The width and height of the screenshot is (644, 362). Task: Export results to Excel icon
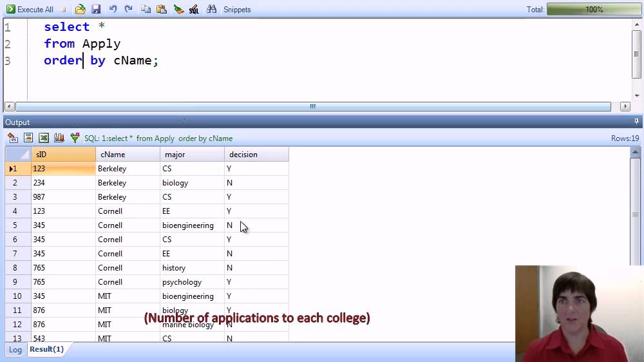44,138
